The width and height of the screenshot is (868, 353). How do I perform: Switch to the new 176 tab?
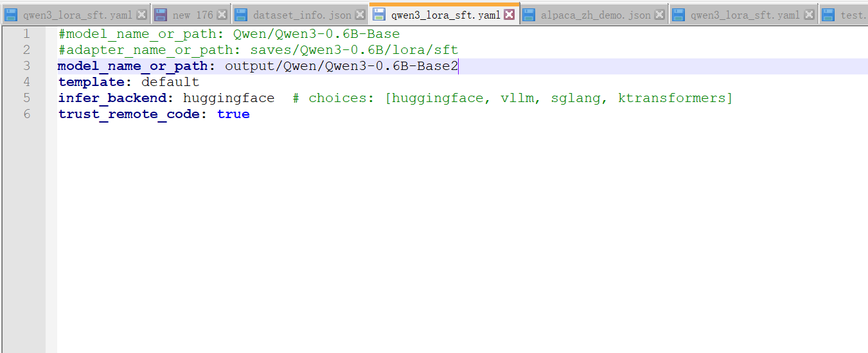tap(191, 15)
